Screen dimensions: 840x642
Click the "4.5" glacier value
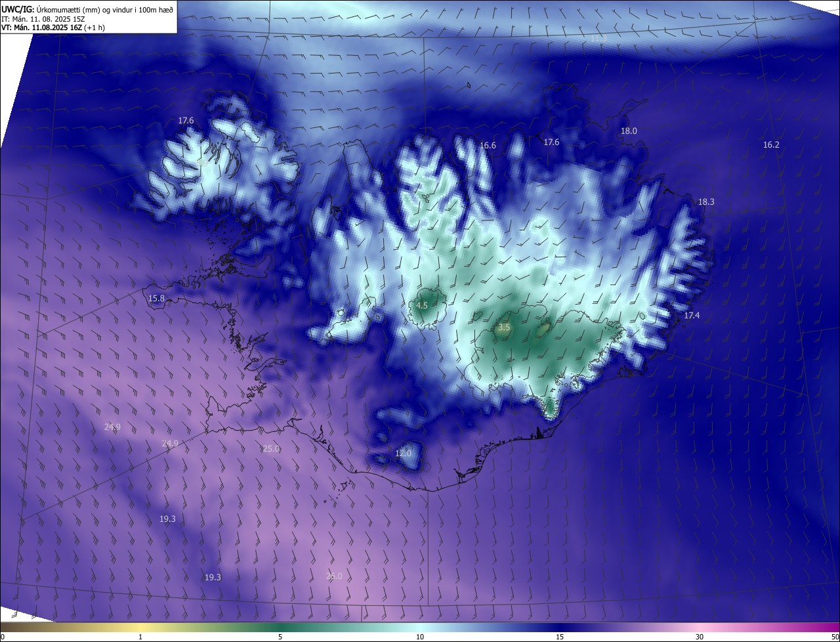coord(422,306)
